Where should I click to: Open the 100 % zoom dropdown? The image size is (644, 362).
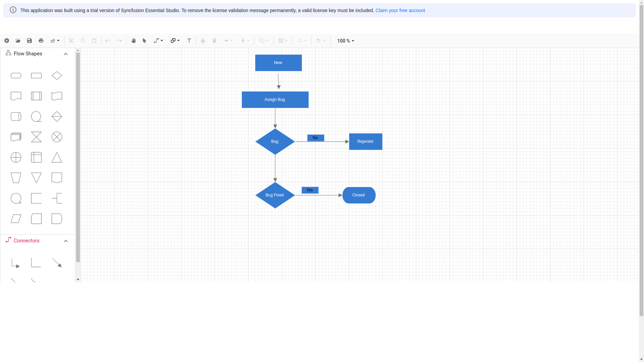click(346, 41)
